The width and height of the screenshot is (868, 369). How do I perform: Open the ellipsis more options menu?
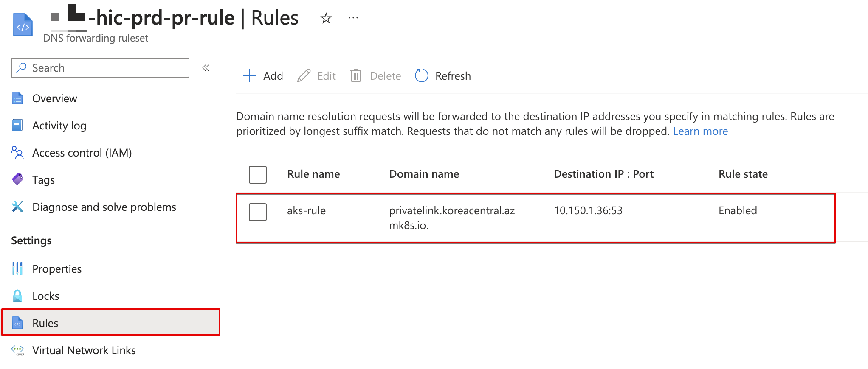tap(353, 18)
